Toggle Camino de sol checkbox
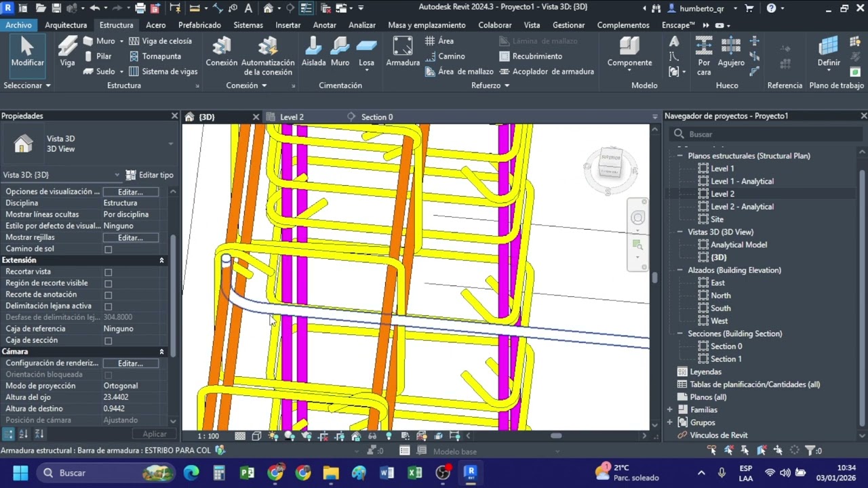Viewport: 868px width, 488px height. pos(108,249)
